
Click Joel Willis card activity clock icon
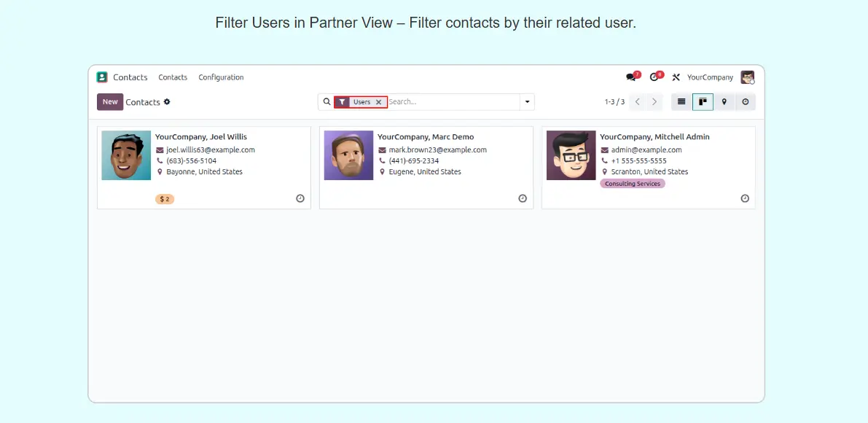(300, 198)
